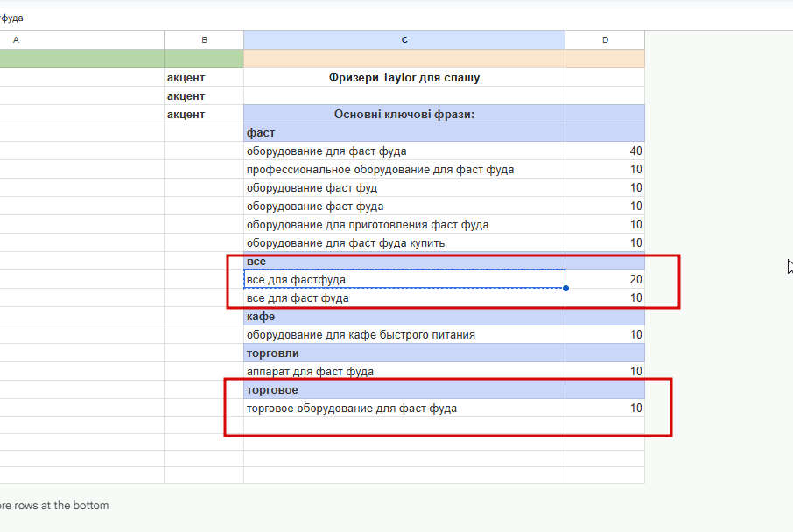Select column D header
Screen dimensions: 793x532
pyautogui.click(x=605, y=40)
